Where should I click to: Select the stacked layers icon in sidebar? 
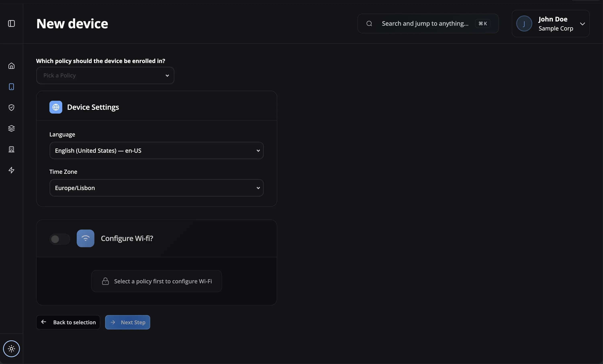(x=11, y=128)
